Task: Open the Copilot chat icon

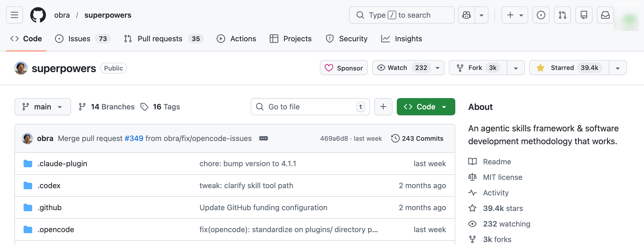Action: tap(467, 15)
